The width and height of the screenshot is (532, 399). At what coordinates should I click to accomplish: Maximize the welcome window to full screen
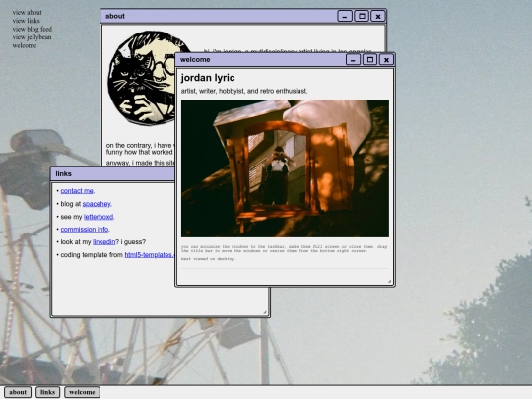(369, 60)
